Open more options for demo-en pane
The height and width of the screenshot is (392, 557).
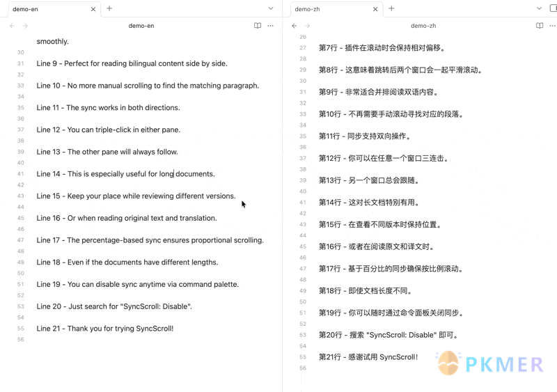click(x=270, y=26)
